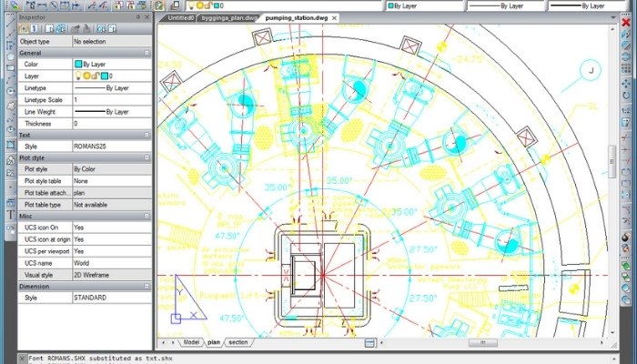The width and height of the screenshot is (637, 364).
Task: Click the table tool icon above Text tool
Action: [11, 202]
